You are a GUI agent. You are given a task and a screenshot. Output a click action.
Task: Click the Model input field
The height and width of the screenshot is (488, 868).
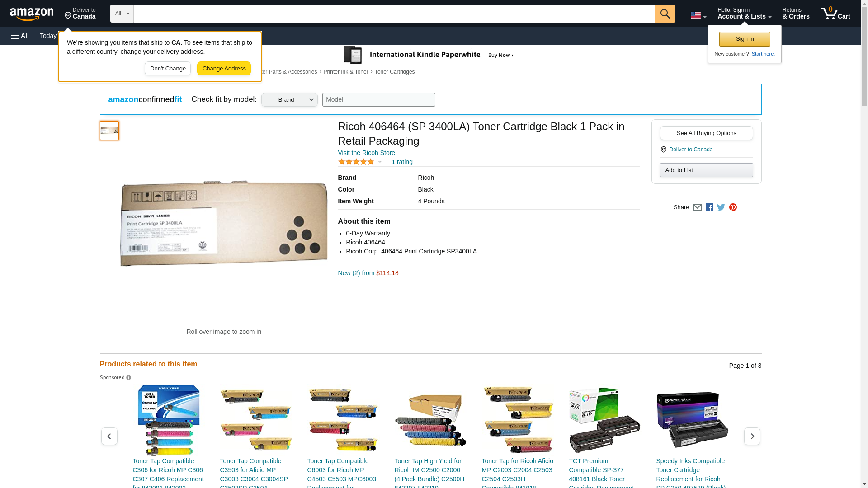[x=378, y=100]
